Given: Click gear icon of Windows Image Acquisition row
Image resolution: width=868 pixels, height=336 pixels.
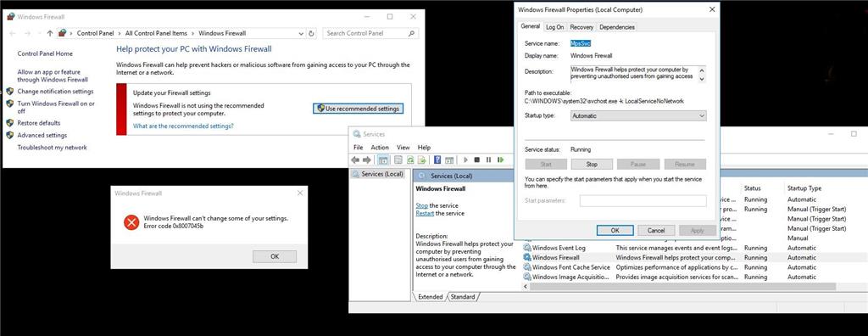Looking at the screenshot, I should pos(527,277).
